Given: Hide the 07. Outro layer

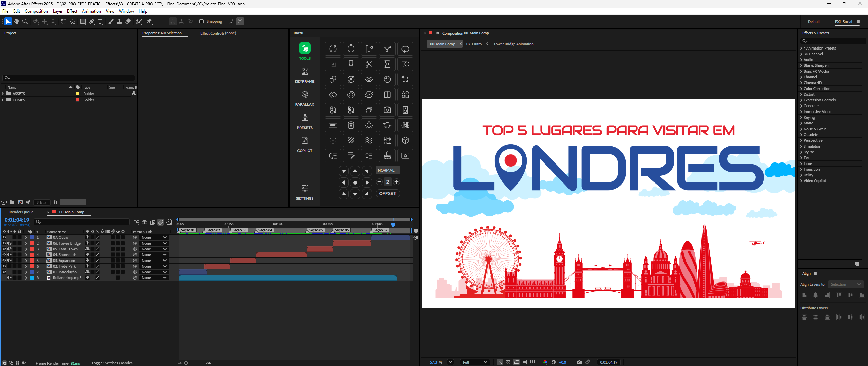Looking at the screenshot, I should tap(4, 237).
